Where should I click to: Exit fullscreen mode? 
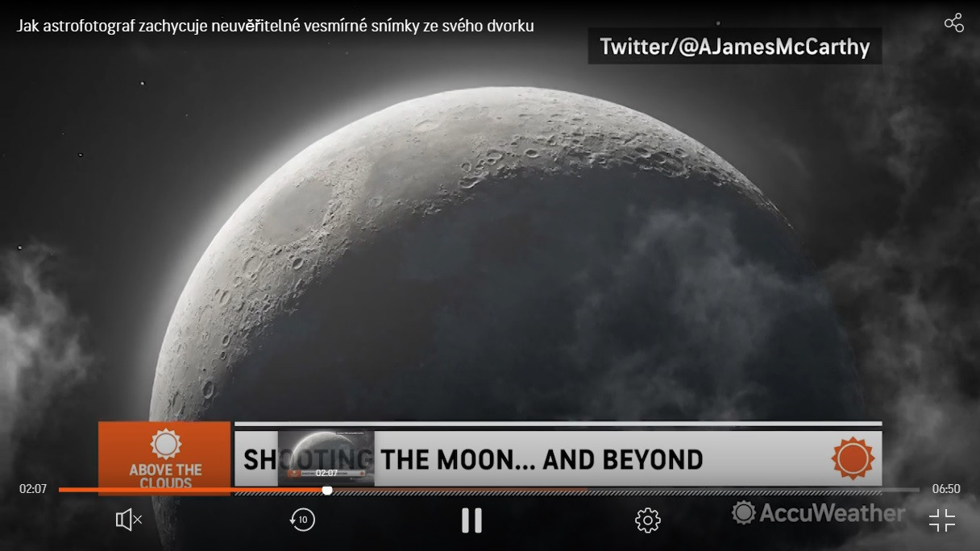941,520
